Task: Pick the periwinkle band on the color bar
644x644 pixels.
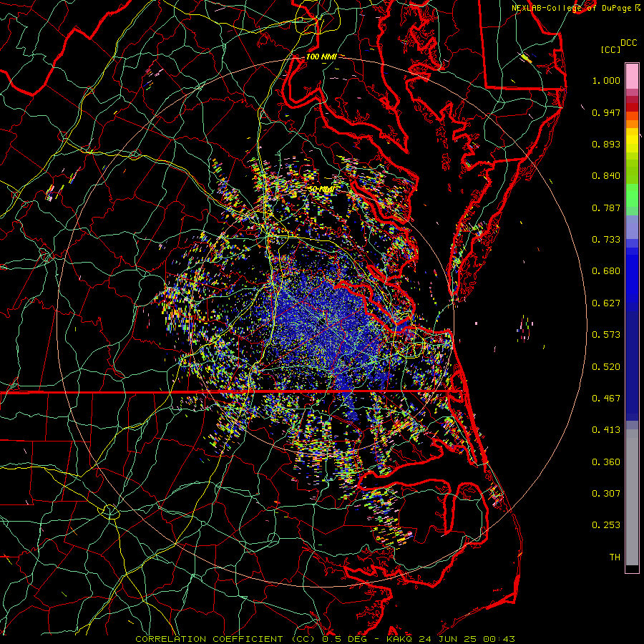Action: pyautogui.click(x=632, y=227)
